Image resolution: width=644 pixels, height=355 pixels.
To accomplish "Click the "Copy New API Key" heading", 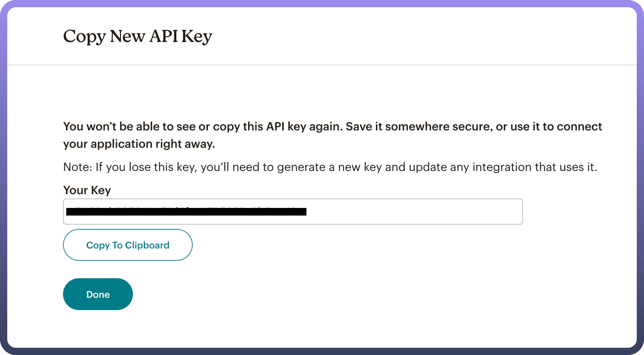I will click(137, 37).
